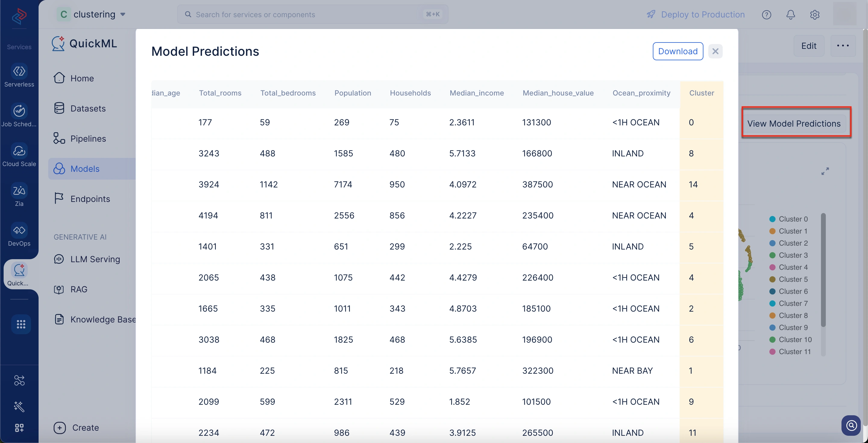This screenshot has width=868, height=443.
Task: Toggle Cluster 0 legend item
Action: click(793, 219)
